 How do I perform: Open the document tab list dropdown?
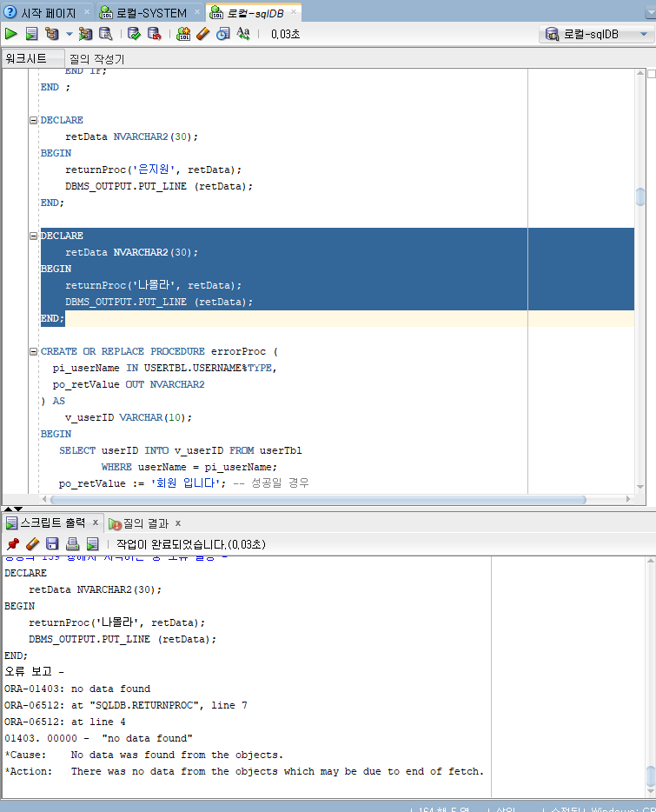click(650, 13)
